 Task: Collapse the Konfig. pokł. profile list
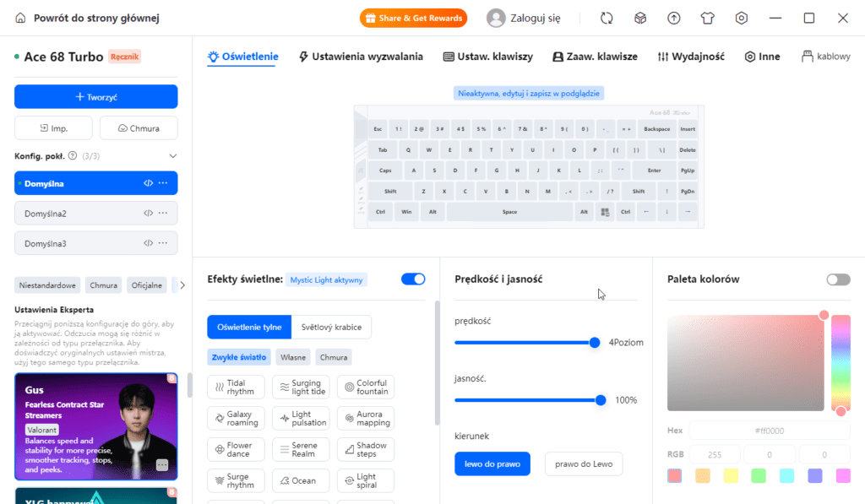point(173,155)
